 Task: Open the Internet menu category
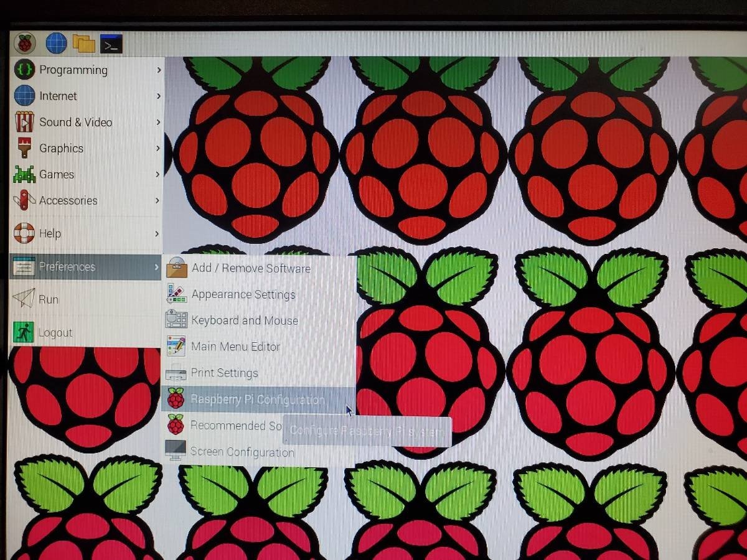click(x=88, y=96)
